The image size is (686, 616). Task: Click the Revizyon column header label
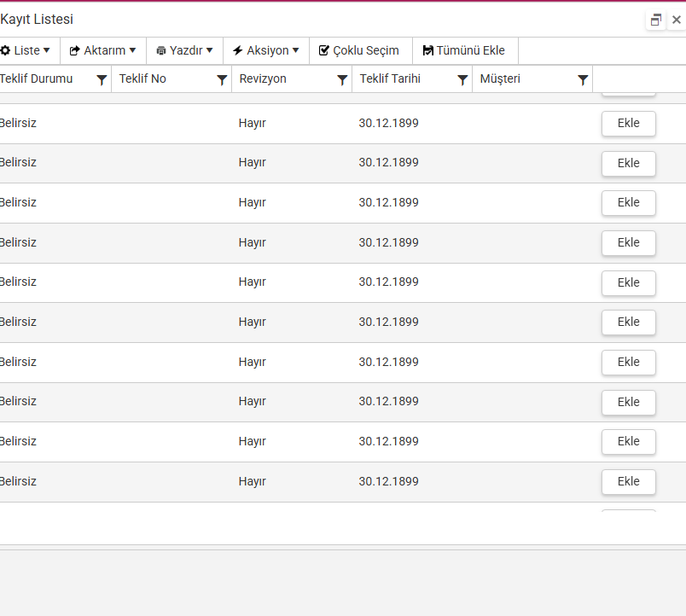click(x=263, y=79)
